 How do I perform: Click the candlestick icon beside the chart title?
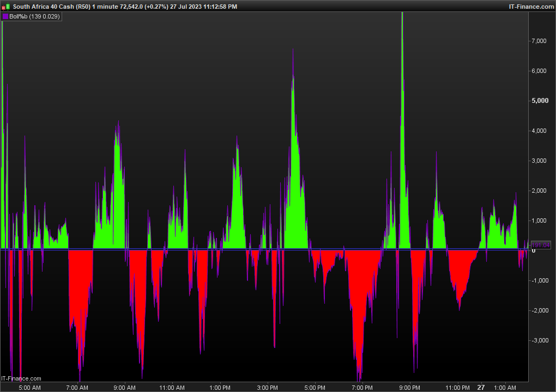coord(5,7)
